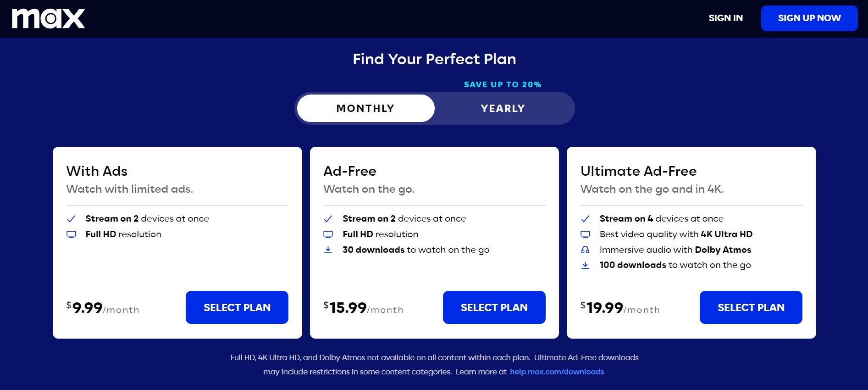Click the Max logo
The image size is (868, 390).
click(x=48, y=18)
